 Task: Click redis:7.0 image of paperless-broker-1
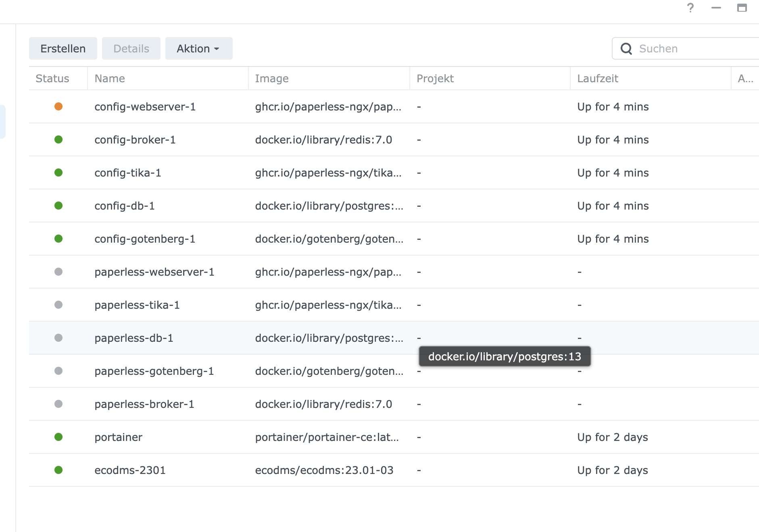pos(323,404)
